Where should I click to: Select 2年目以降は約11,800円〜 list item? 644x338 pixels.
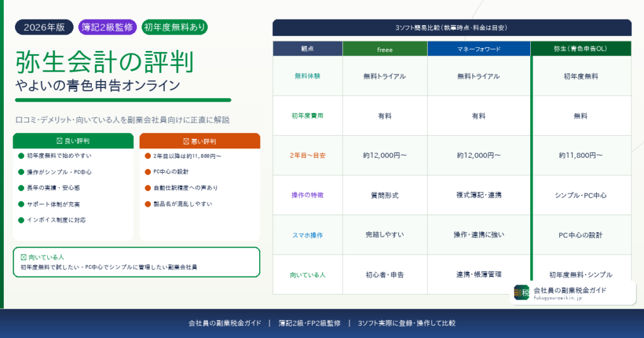point(183,156)
